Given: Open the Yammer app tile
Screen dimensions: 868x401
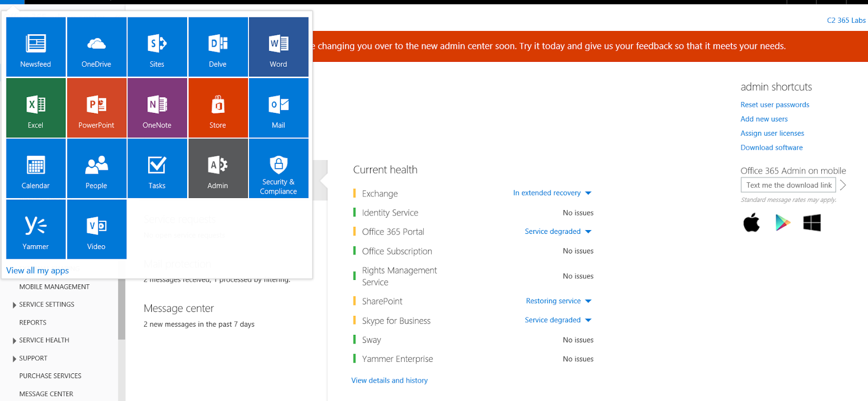Looking at the screenshot, I should pyautogui.click(x=36, y=229).
